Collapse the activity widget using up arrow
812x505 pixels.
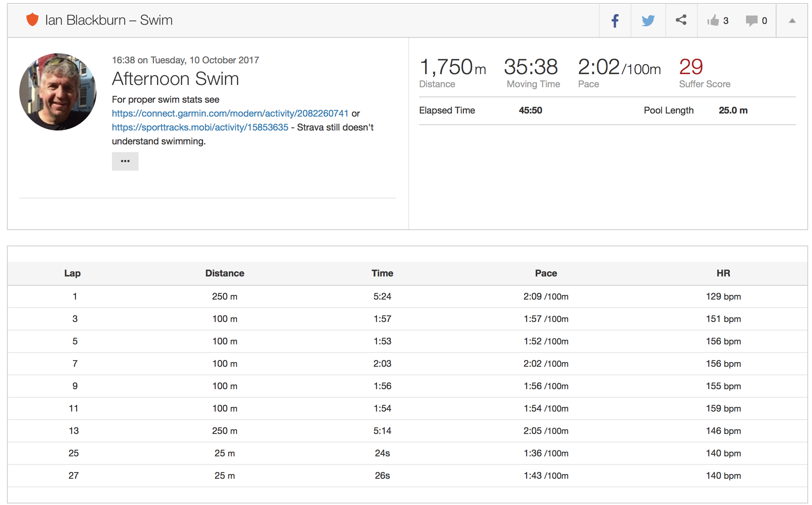tap(792, 21)
